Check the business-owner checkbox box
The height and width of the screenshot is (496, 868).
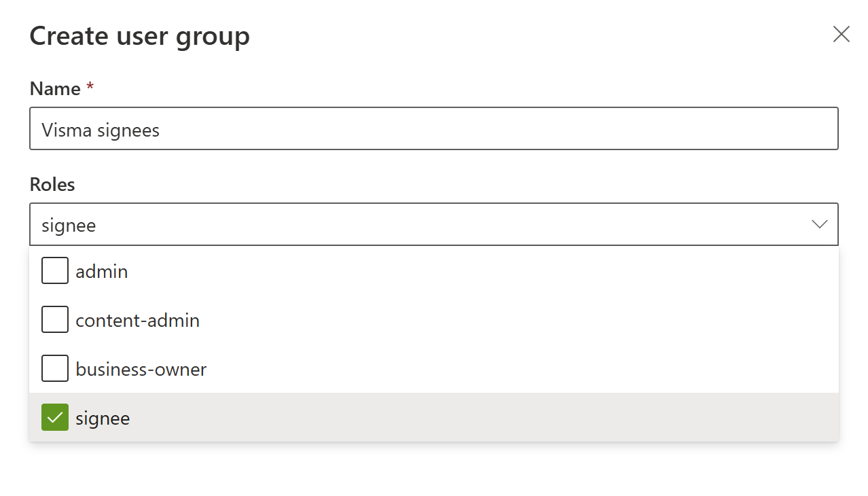tap(55, 369)
